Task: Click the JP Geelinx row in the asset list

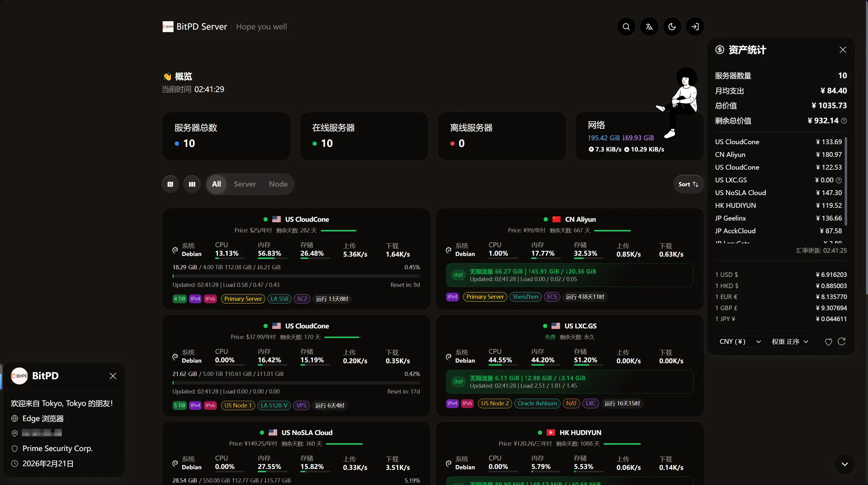Action: tap(778, 218)
